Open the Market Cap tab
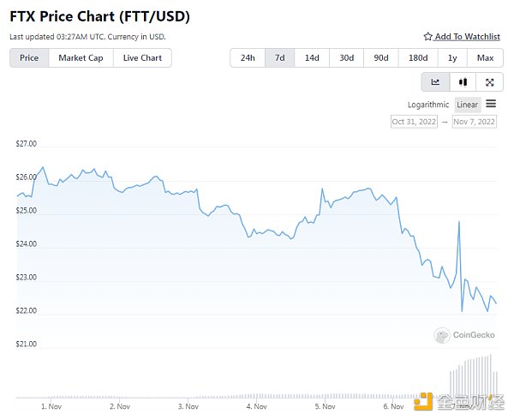 click(x=81, y=57)
